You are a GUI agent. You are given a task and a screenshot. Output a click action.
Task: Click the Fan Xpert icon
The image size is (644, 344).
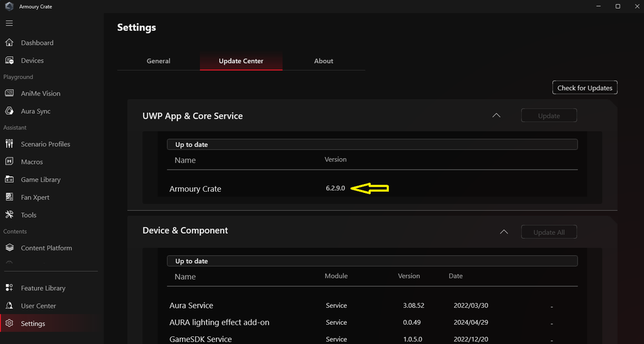tap(10, 197)
